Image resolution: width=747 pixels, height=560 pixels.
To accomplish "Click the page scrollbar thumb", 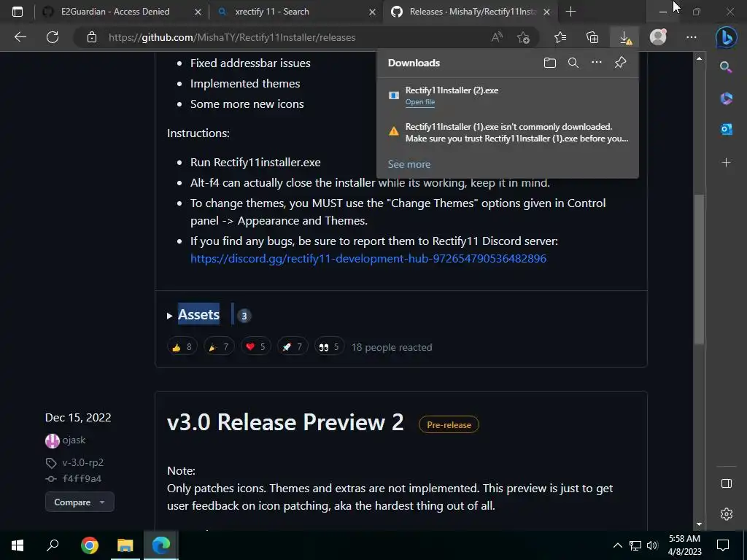I will (699, 269).
